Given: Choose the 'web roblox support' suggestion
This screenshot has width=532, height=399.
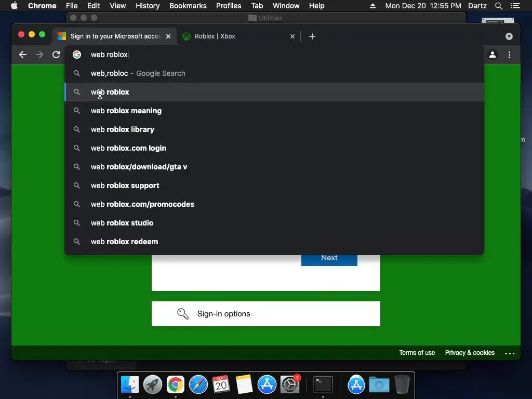Looking at the screenshot, I should 274,185.
